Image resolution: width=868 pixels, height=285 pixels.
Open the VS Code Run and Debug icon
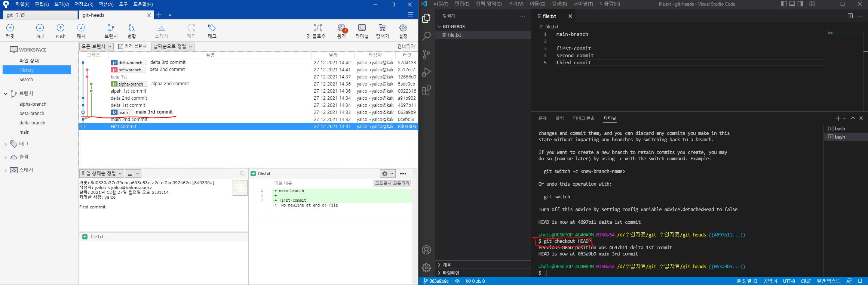pyautogui.click(x=426, y=72)
